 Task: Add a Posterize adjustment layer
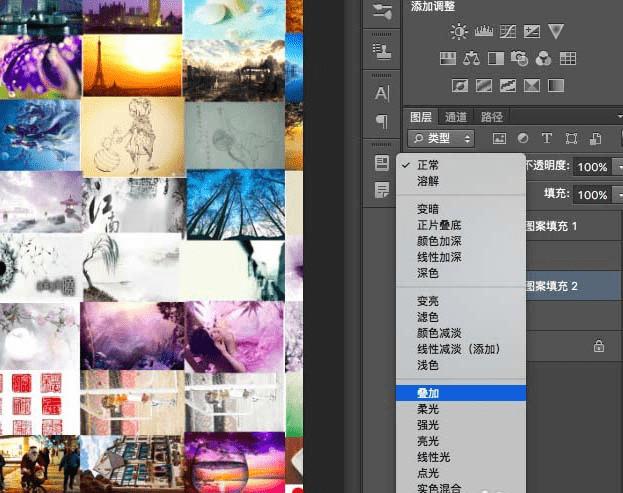[484, 85]
